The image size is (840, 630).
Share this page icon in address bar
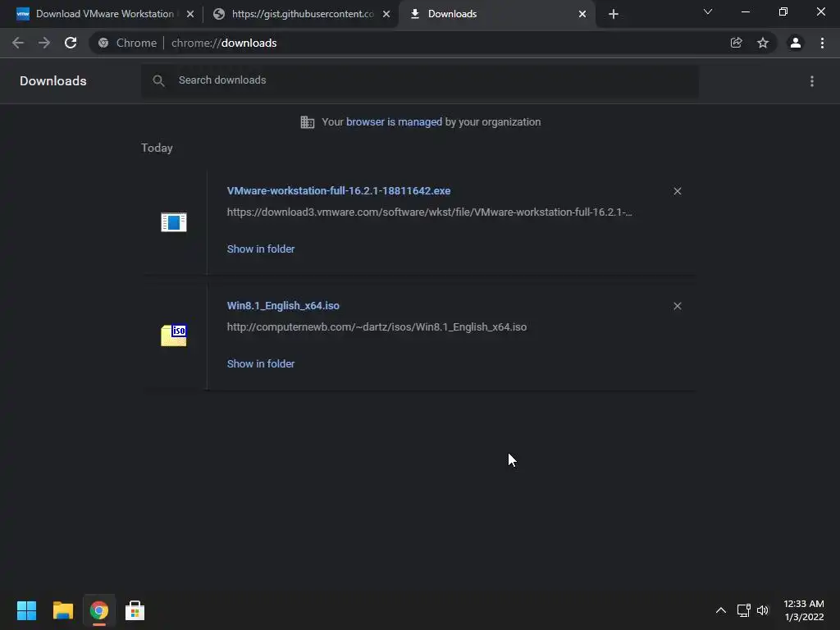click(737, 43)
